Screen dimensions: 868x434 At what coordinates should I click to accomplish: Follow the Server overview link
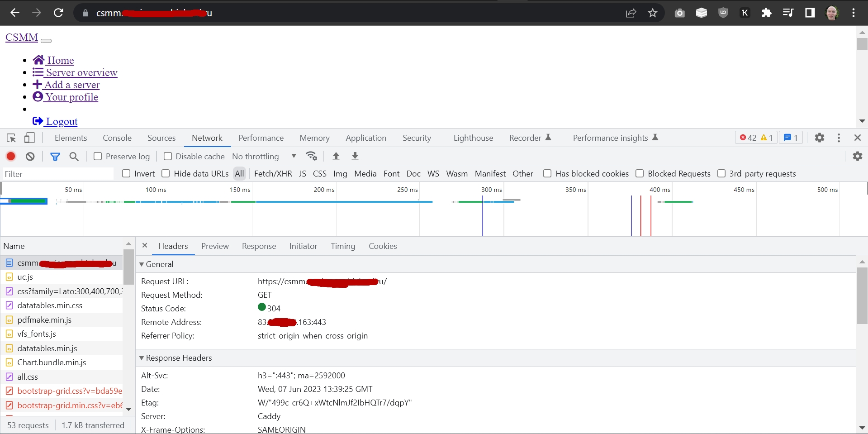81,72
